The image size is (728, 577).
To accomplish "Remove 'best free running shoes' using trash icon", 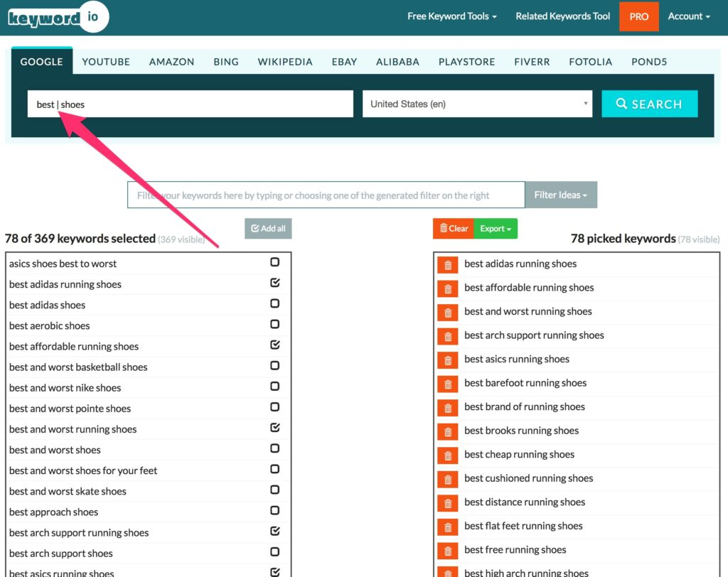I will point(448,551).
